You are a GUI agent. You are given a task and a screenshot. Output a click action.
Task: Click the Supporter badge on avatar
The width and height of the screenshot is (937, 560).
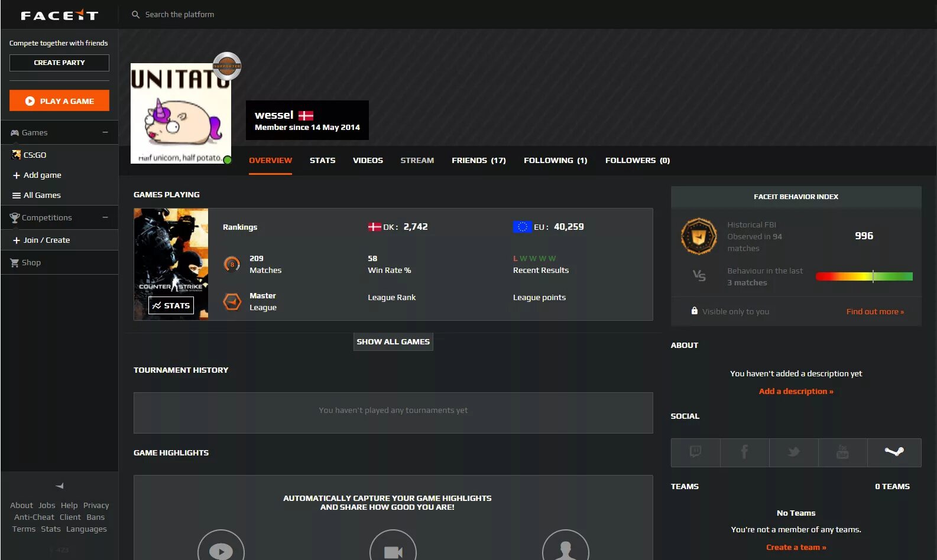click(227, 66)
